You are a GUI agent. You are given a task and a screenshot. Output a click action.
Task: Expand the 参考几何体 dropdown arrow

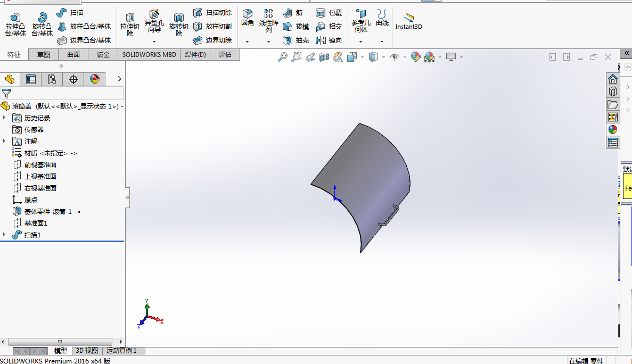point(361,42)
